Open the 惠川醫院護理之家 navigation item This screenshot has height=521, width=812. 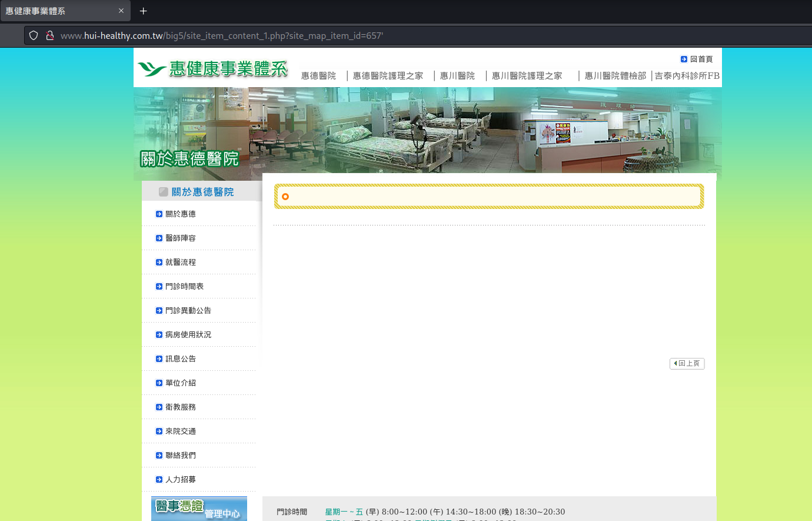[x=527, y=76]
